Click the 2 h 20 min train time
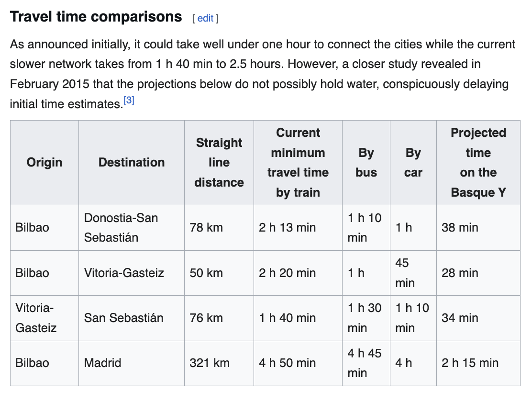Viewport: 532px width, 400px height. point(288,273)
